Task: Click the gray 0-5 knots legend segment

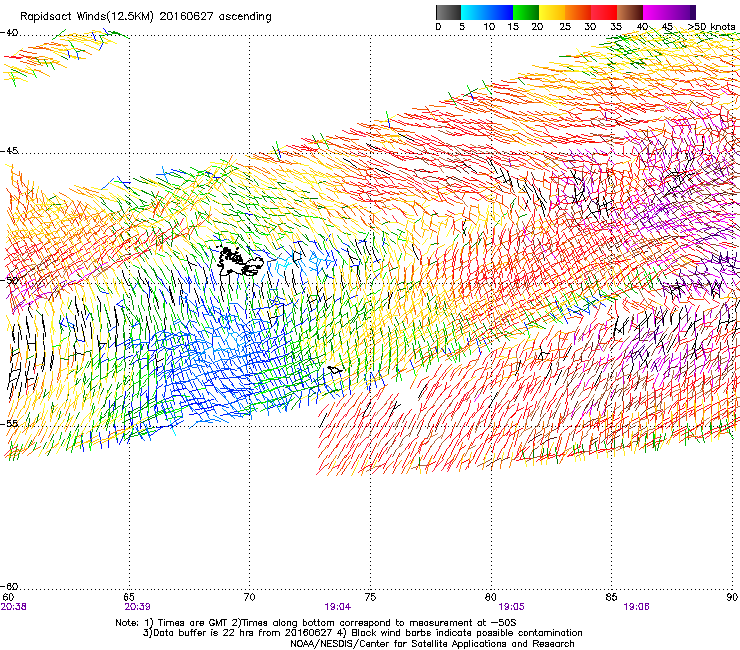Action: pyautogui.click(x=448, y=12)
